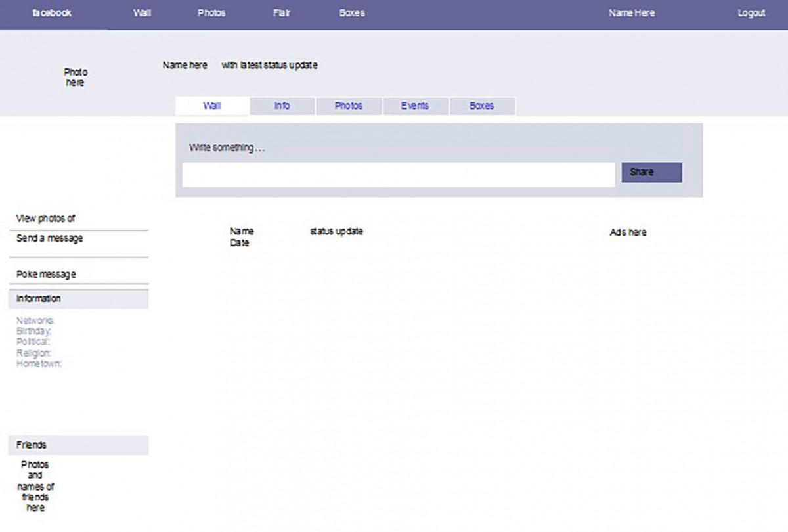
Task: Click the Poke message link
Action: 46,274
